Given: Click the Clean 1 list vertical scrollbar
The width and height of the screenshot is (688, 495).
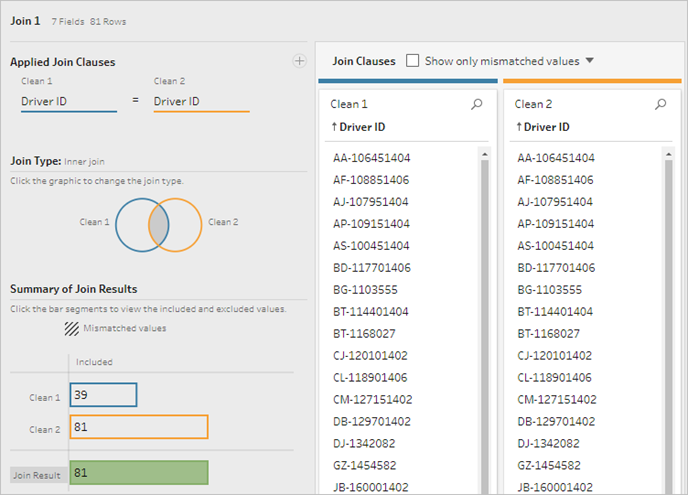Looking at the screenshot, I should tap(485, 325).
